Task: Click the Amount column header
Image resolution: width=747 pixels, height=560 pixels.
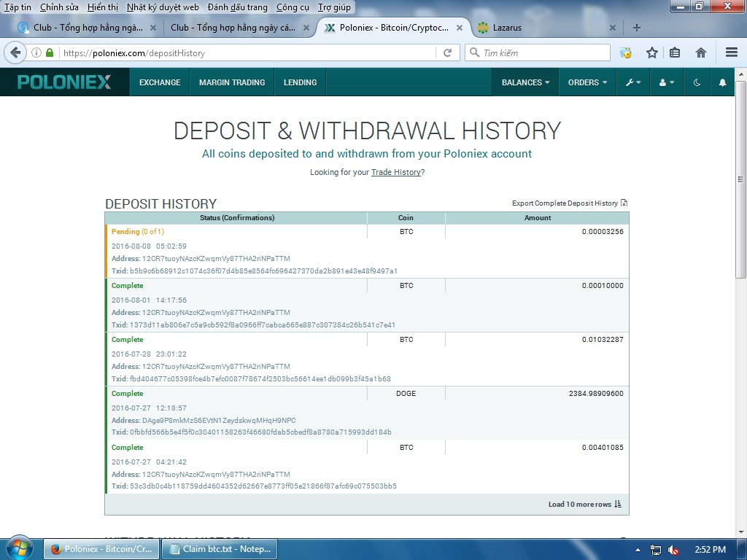Action: coord(538,217)
